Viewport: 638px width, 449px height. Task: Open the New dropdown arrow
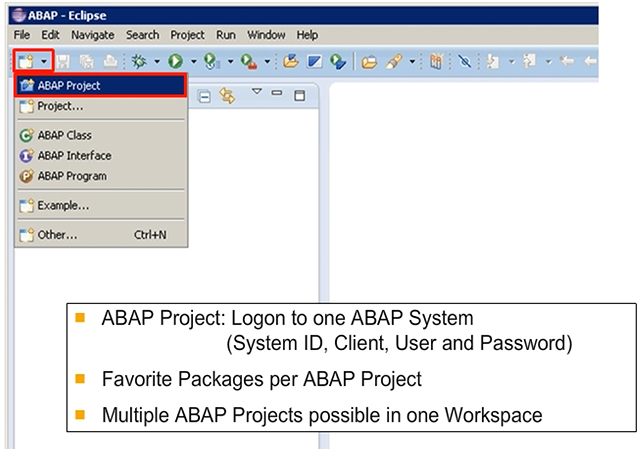click(43, 62)
